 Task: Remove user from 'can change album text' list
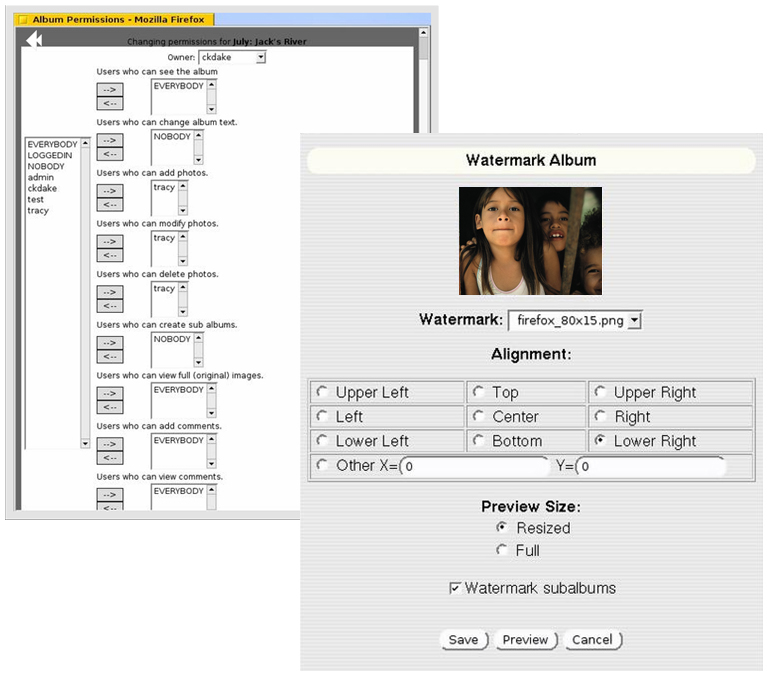click(110, 154)
